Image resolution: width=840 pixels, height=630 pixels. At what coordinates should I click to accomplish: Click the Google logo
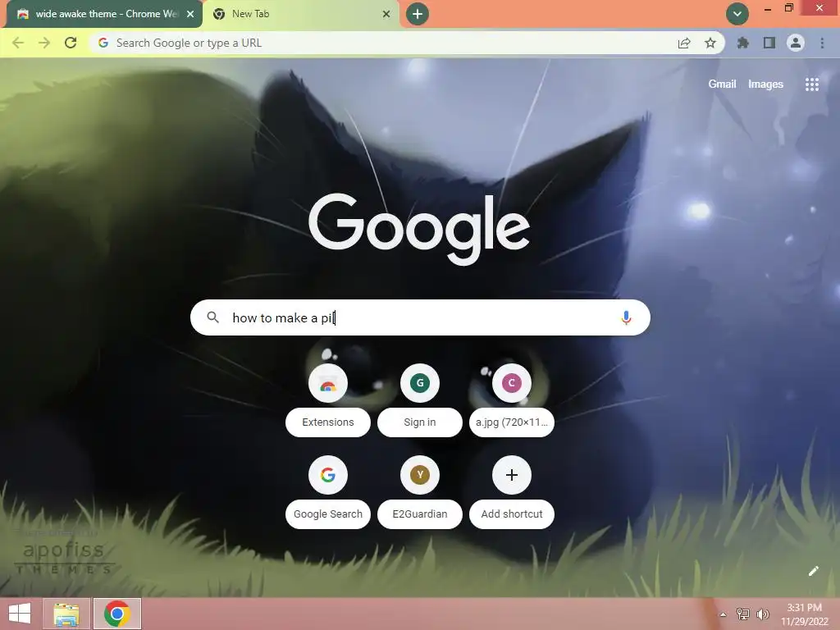coord(419,229)
